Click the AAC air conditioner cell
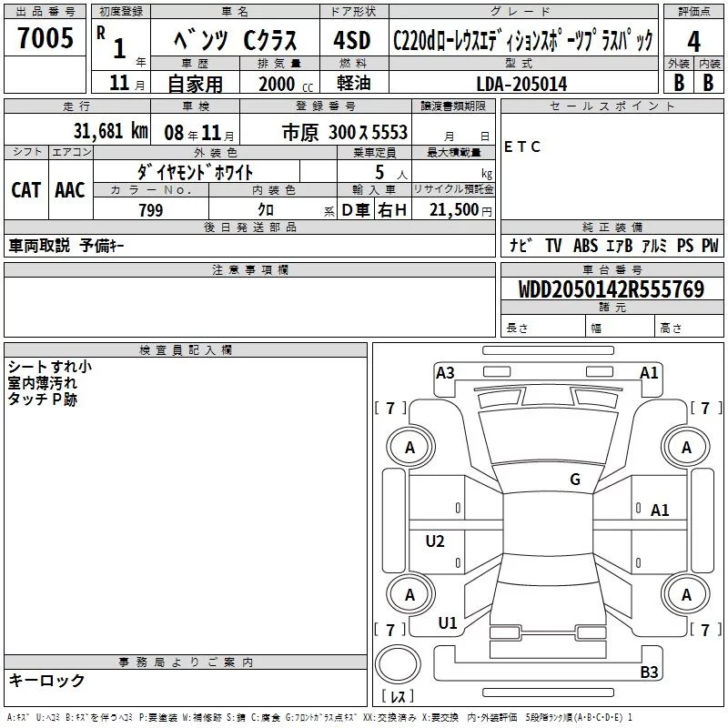Image resolution: width=728 pixels, height=728 pixels. coord(69,189)
